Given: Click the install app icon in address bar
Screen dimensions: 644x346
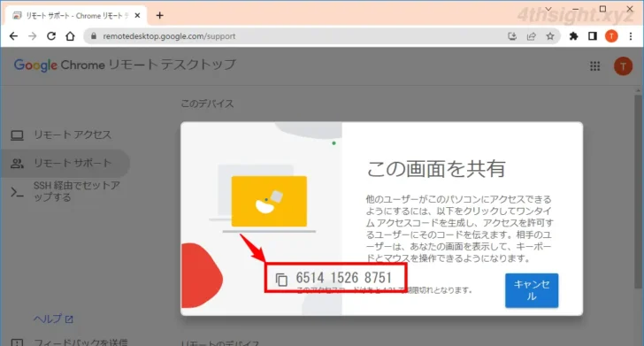Looking at the screenshot, I should [512, 36].
